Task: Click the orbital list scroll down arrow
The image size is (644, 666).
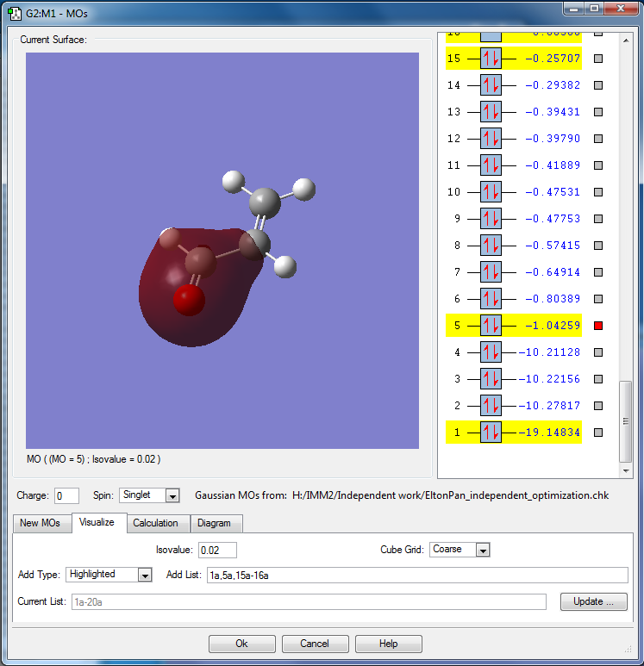Action: pos(626,470)
